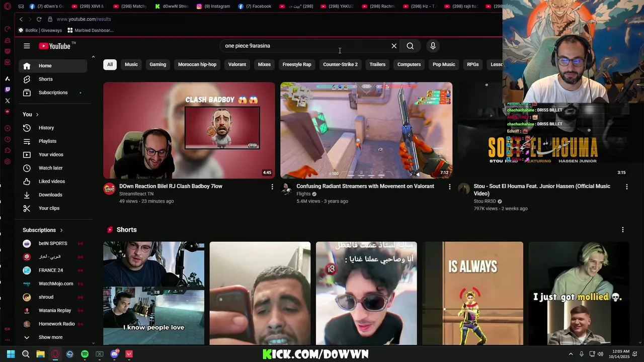
Task: Play the "IS ALWAYS" short
Action: (472, 294)
